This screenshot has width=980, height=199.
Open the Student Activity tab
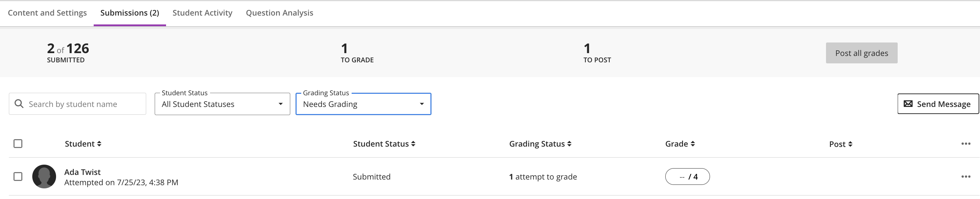point(202,13)
